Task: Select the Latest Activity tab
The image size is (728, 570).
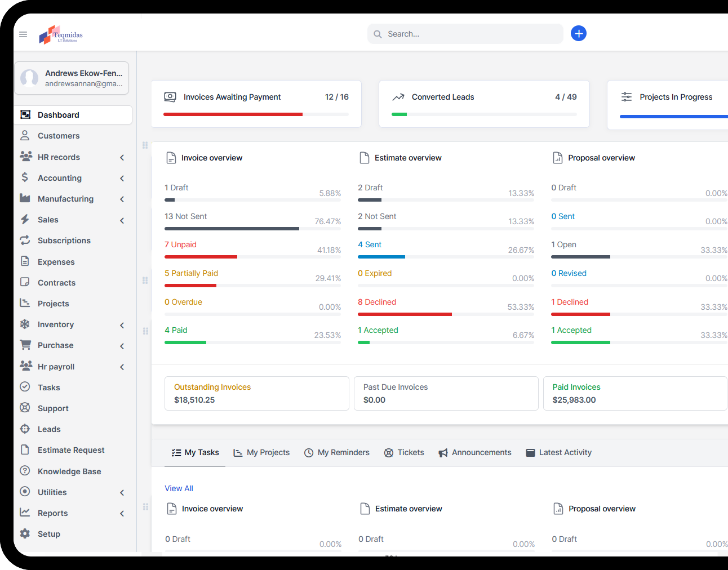Action: 558,452
